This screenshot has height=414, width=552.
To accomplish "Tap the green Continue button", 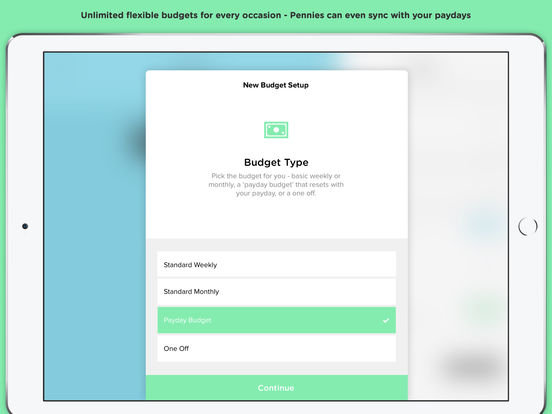I will (277, 388).
